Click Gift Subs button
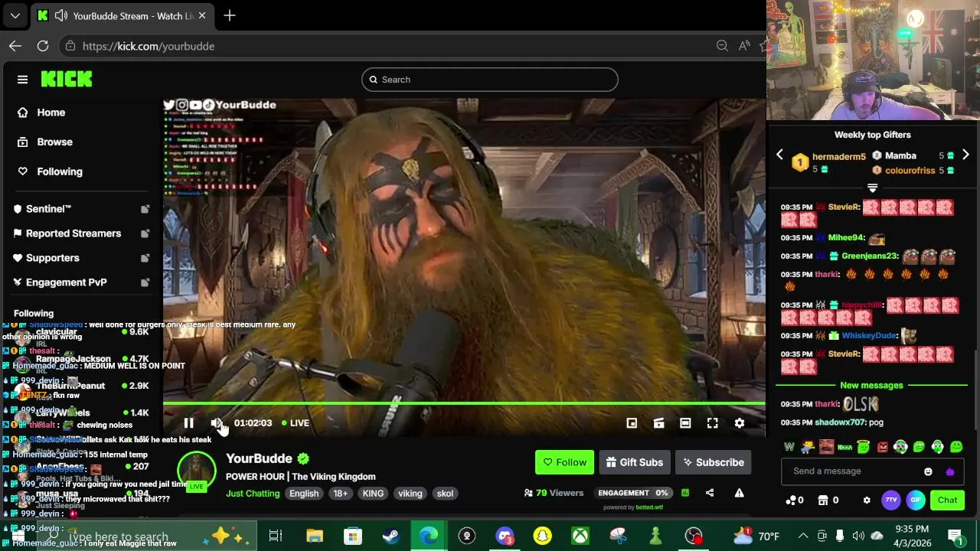980x551 pixels. (634, 462)
